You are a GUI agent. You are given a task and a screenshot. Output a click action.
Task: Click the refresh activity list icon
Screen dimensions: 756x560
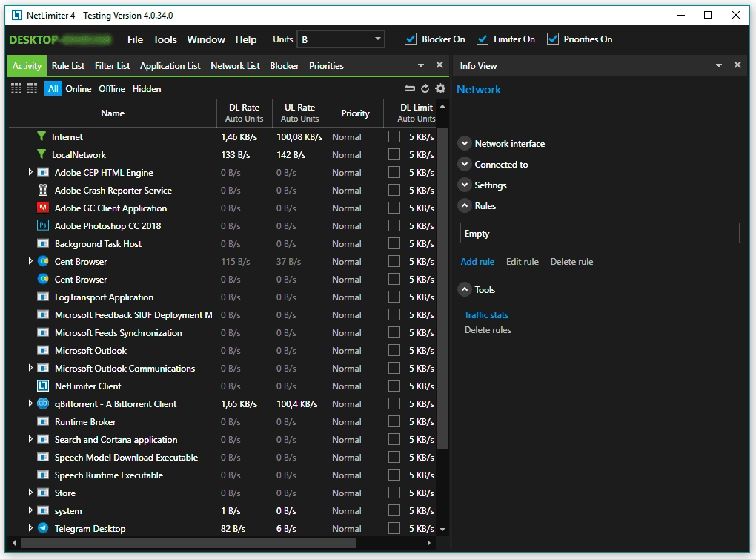coord(425,88)
